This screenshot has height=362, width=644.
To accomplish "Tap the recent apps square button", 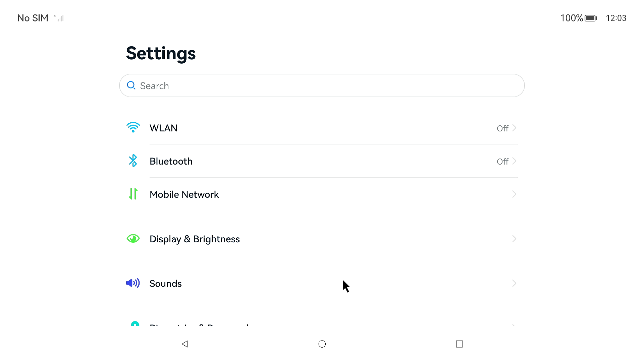I will pyautogui.click(x=460, y=344).
